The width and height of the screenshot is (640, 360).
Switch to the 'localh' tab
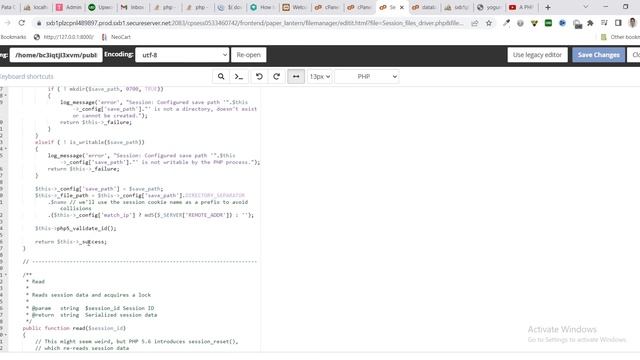(x=36, y=7)
